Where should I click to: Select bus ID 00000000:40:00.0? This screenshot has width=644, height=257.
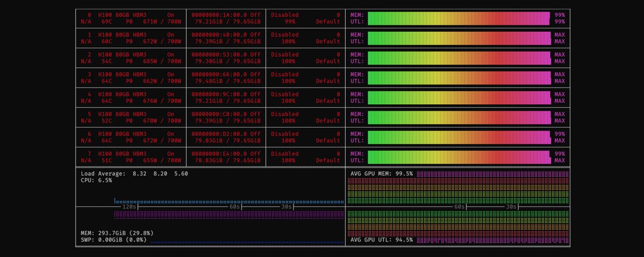219,35
